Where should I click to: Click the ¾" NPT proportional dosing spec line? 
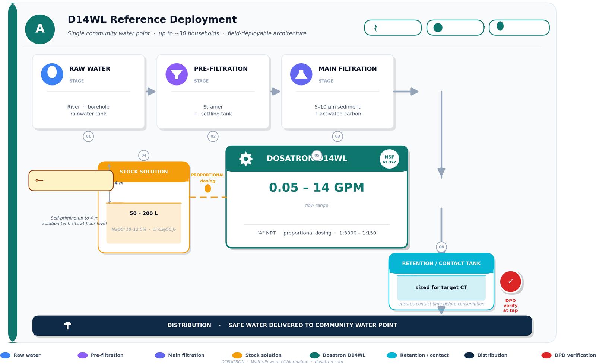click(317, 233)
